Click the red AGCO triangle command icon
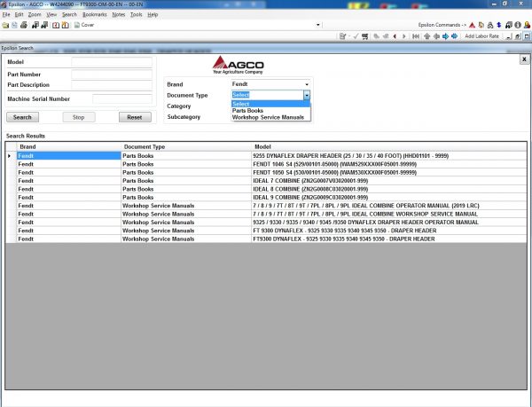532x407 pixels. pos(472,25)
